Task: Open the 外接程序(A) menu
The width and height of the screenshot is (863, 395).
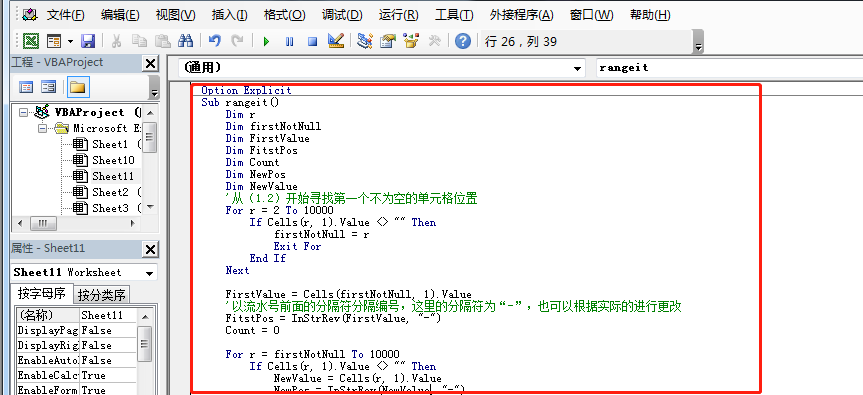Action: 521,15
